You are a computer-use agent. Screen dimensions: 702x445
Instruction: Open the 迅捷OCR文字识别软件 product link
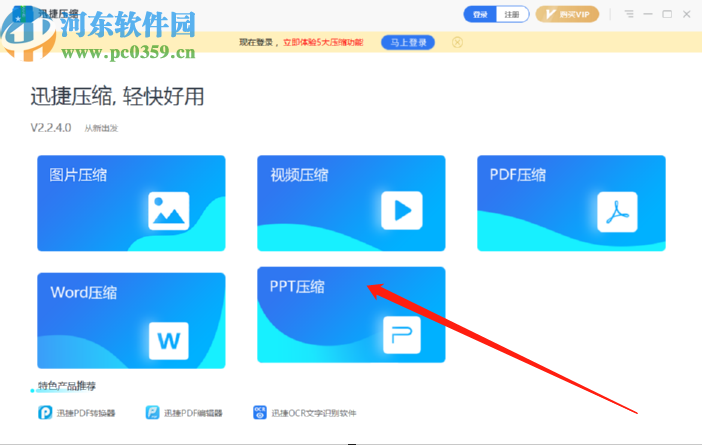pyautogui.click(x=304, y=413)
